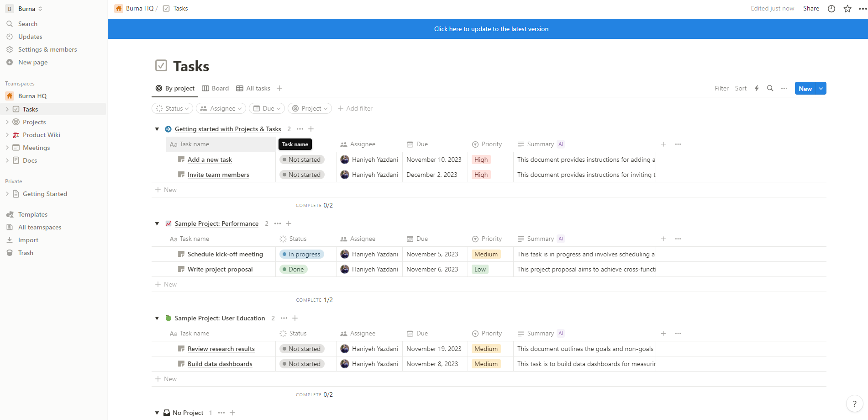Click New row under Performance tasks
This screenshot has height=420, width=868.
coord(166,284)
